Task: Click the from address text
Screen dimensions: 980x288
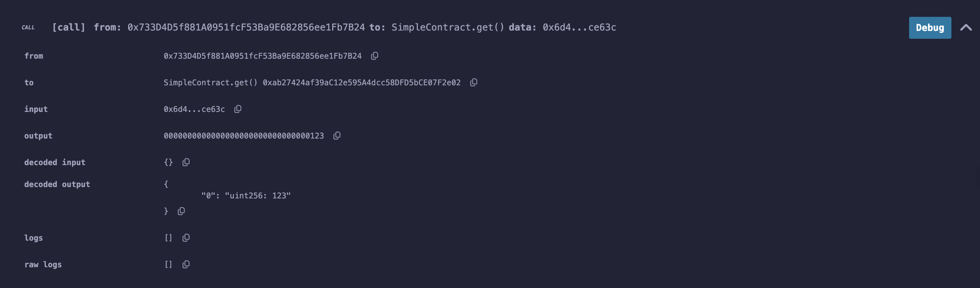Action: (262, 56)
